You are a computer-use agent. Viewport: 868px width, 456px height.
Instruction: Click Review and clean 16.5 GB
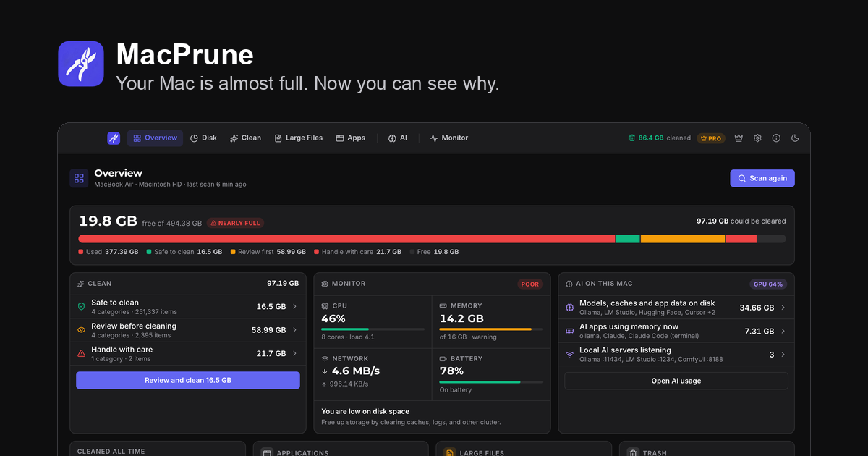point(188,380)
